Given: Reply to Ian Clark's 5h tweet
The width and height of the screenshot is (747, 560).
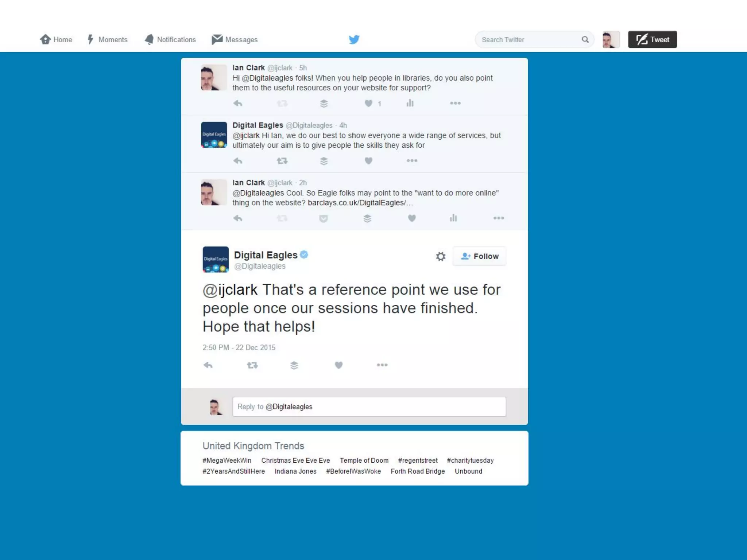Looking at the screenshot, I should (238, 104).
